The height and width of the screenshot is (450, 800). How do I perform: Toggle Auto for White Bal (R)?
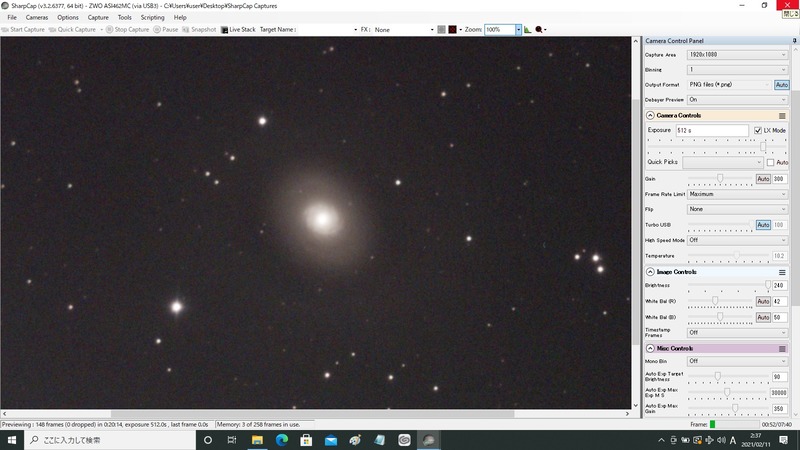763,302
